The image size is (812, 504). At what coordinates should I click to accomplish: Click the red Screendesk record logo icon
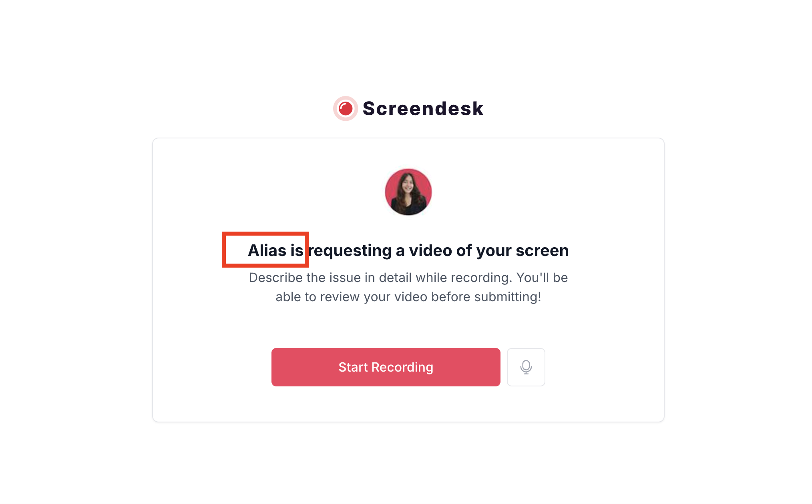pyautogui.click(x=346, y=108)
